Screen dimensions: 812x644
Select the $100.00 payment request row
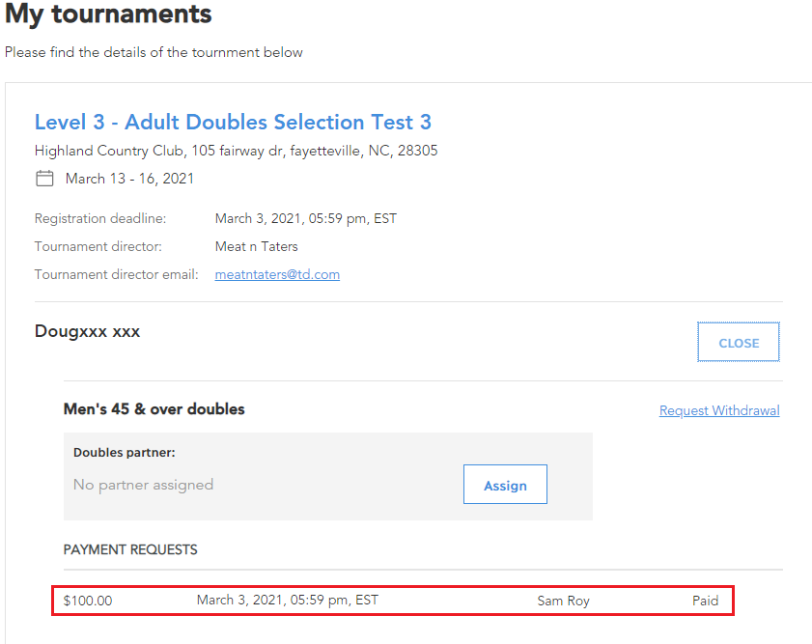pyautogui.click(x=393, y=601)
